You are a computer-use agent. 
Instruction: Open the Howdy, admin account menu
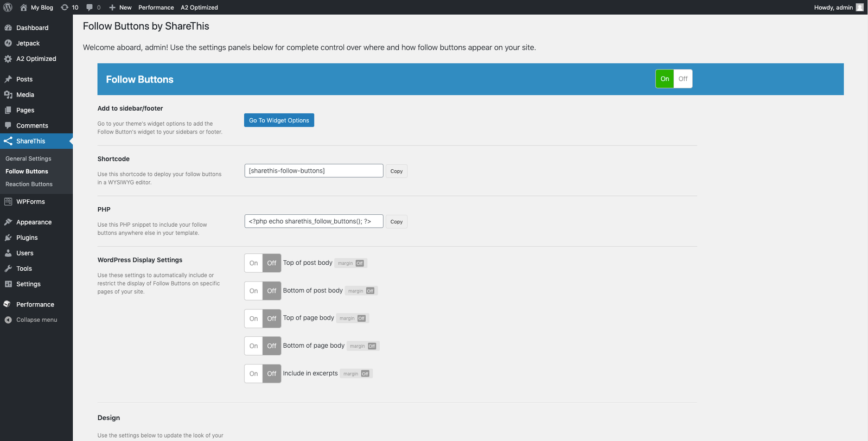[839, 8]
